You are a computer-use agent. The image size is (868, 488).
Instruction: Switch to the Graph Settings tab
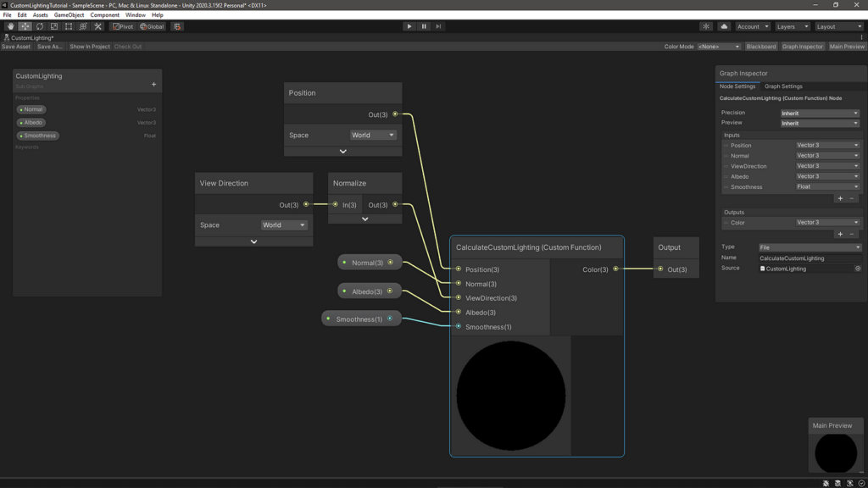[783, 86]
